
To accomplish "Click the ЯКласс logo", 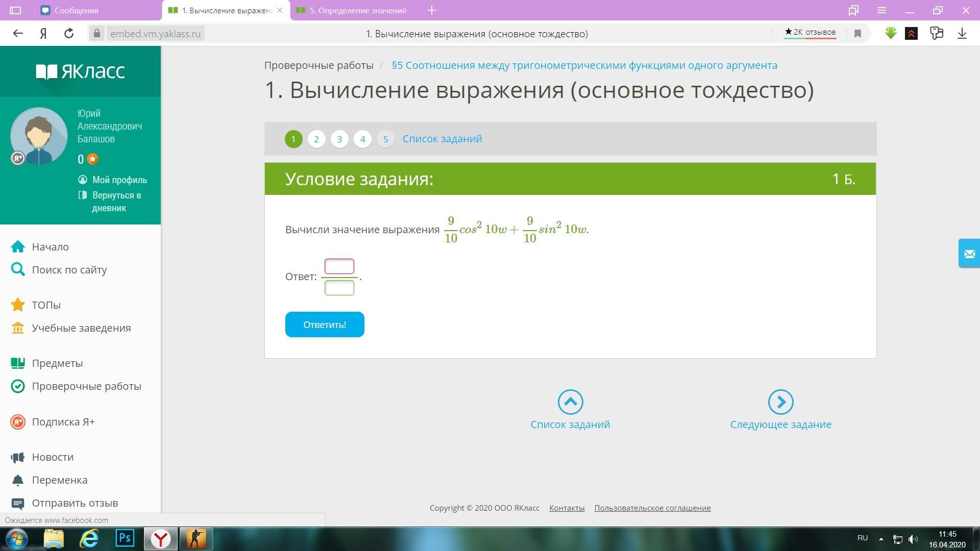I will click(x=80, y=71).
